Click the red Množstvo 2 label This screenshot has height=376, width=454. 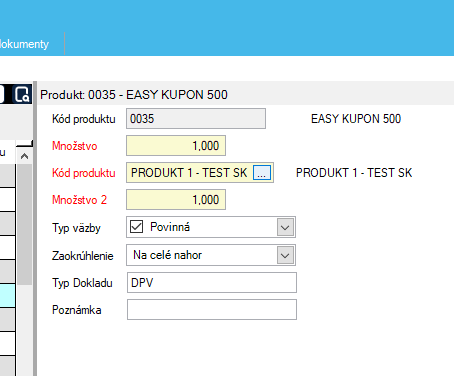pos(79,200)
